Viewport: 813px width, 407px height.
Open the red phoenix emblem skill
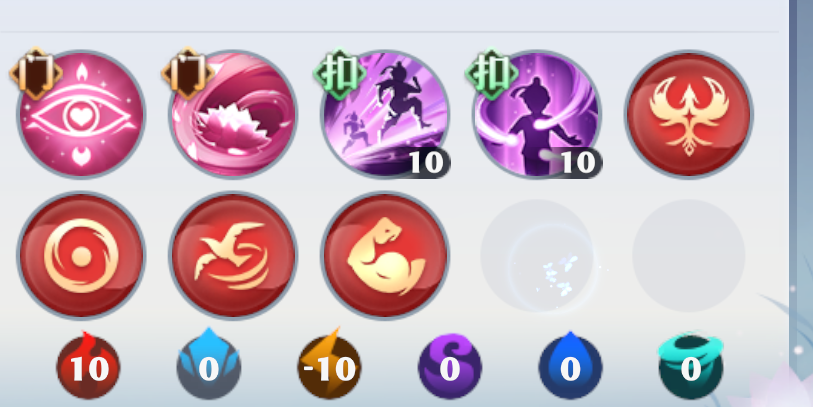(689, 114)
